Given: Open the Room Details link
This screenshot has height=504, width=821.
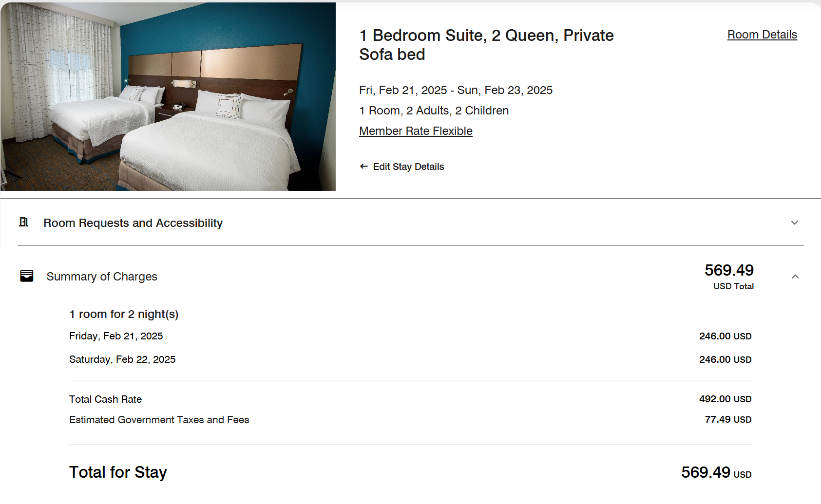Looking at the screenshot, I should pos(762,35).
